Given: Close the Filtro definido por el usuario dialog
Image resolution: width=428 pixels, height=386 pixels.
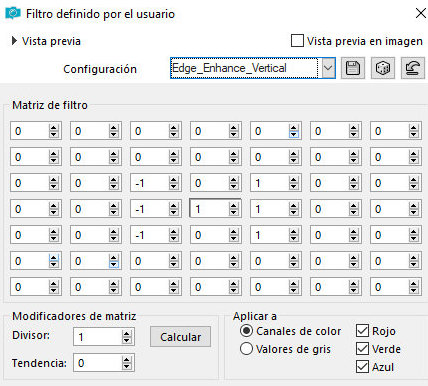Looking at the screenshot, I should pyautogui.click(x=421, y=13).
